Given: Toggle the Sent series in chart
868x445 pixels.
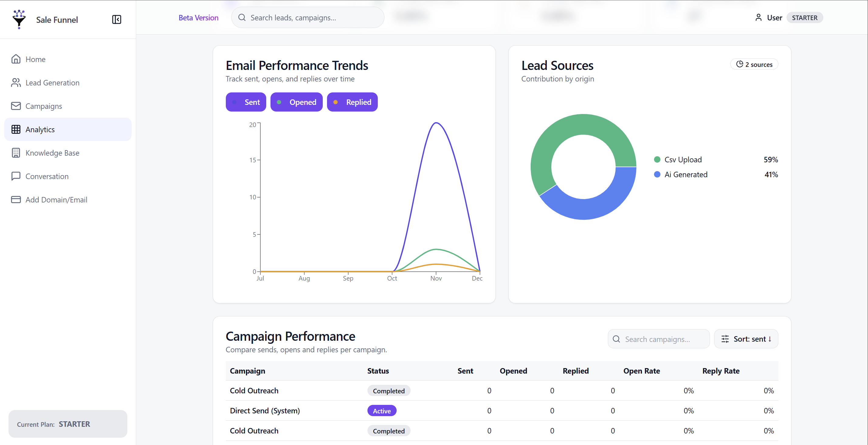Looking at the screenshot, I should click(x=246, y=102).
